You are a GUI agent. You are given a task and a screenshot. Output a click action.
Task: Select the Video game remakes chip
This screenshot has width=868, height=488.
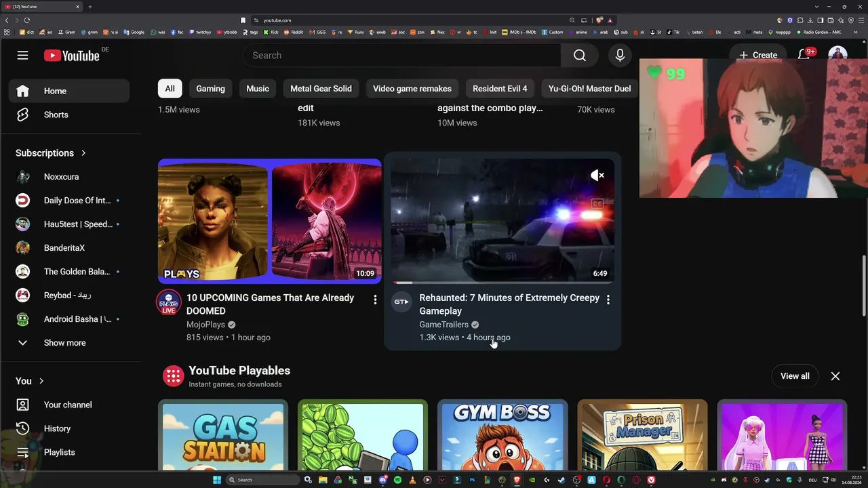click(x=412, y=89)
